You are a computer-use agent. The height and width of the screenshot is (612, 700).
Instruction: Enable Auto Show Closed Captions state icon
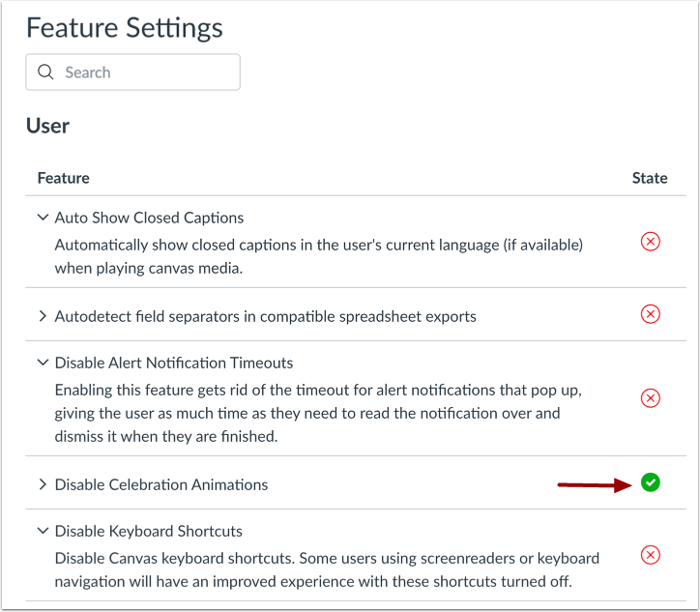coord(651,242)
